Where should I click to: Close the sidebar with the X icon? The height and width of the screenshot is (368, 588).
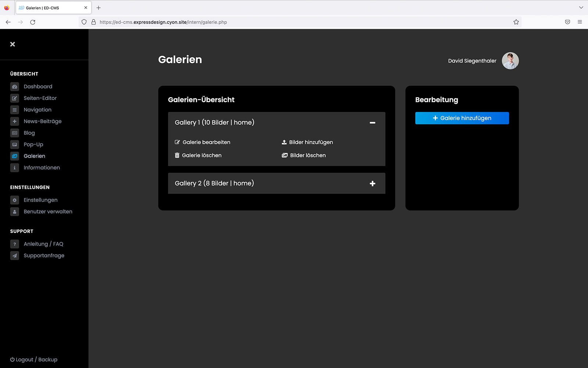[12, 44]
